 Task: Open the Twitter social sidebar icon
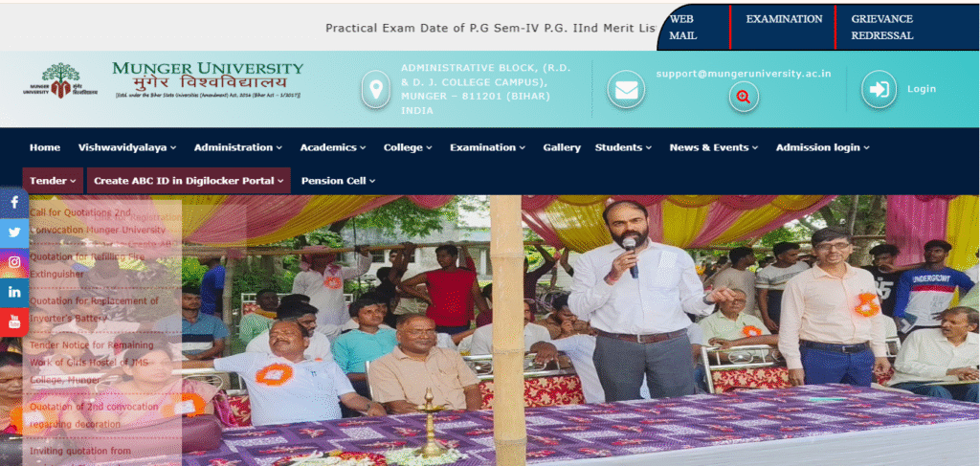(x=13, y=233)
